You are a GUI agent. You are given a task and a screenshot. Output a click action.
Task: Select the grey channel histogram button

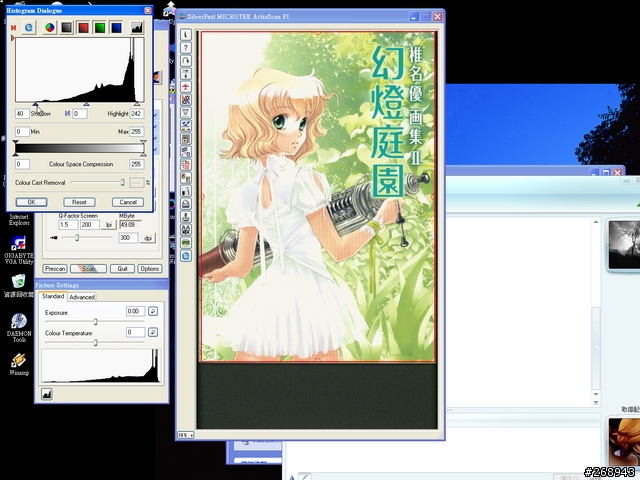[x=67, y=27]
